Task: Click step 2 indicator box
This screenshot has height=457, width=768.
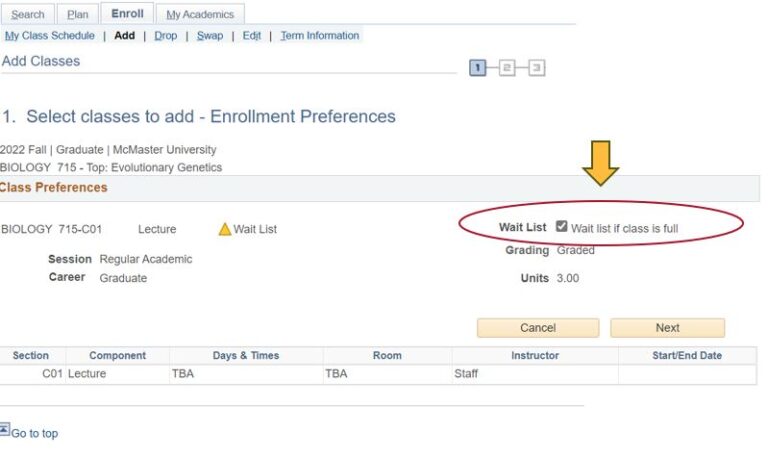Action: (x=507, y=68)
